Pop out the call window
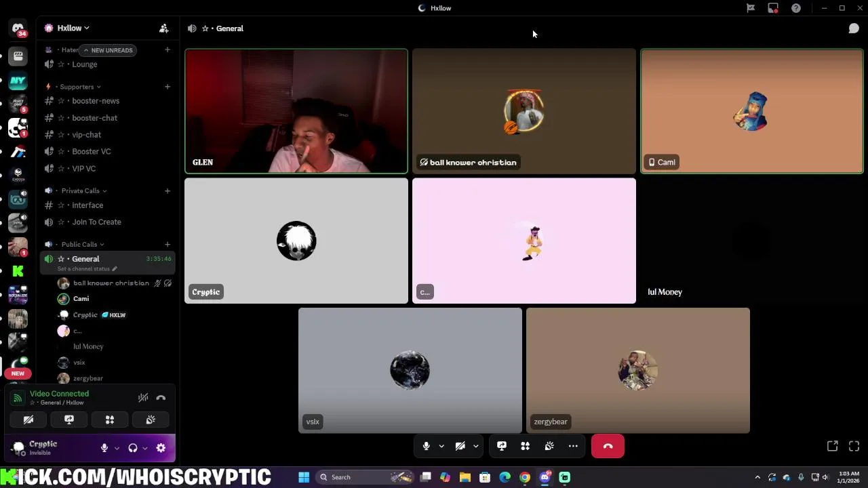The height and width of the screenshot is (488, 868). (832, 446)
